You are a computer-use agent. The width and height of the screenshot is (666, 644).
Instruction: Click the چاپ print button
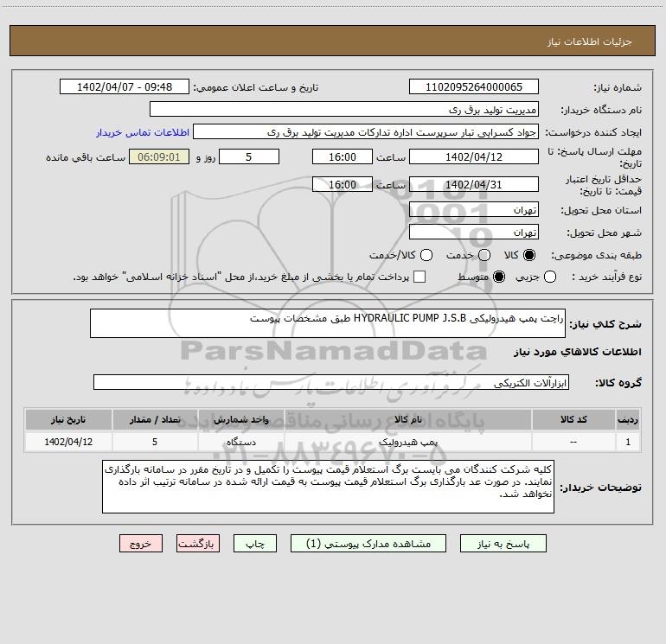click(255, 544)
